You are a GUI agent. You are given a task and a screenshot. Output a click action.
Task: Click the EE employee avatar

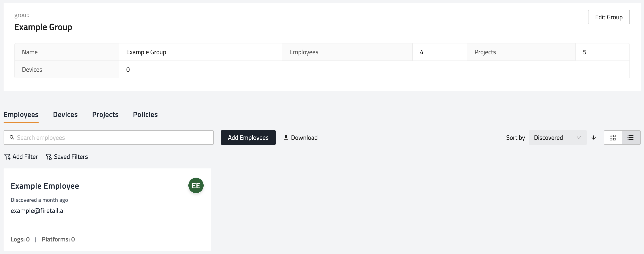(196, 185)
